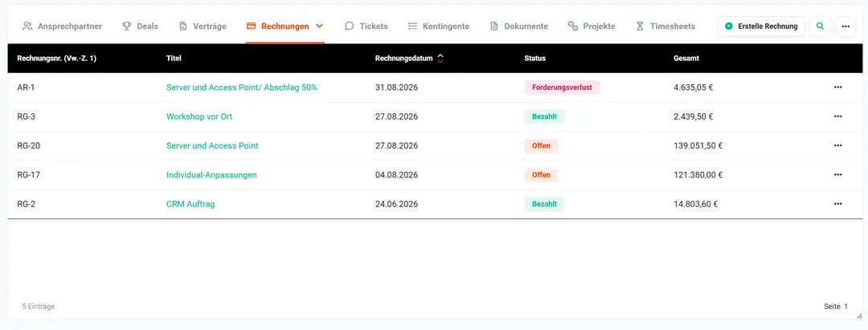The image size is (868, 330).
Task: Click the Gesamt column header
Action: pos(686,58)
